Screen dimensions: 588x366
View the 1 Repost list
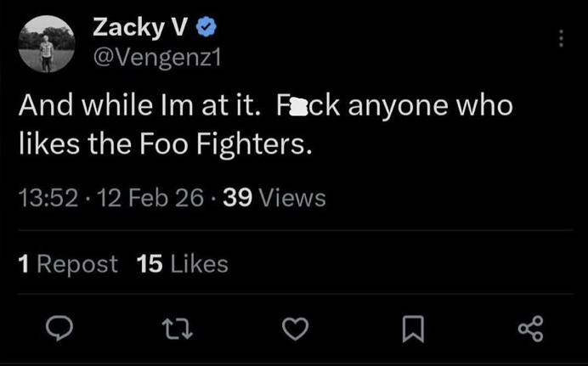tap(68, 264)
